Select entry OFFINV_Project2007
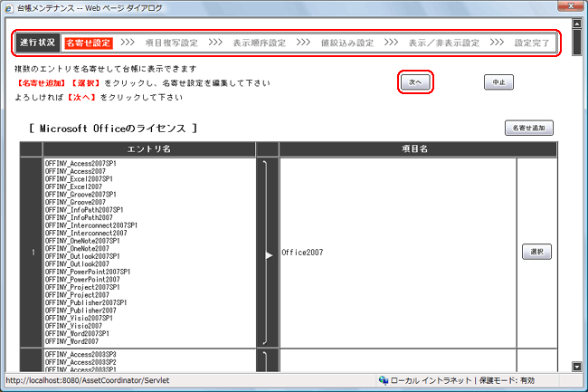 [77, 295]
